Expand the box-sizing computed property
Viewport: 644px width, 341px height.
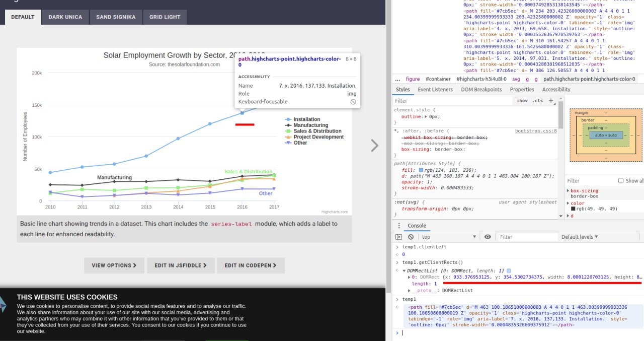(568, 191)
